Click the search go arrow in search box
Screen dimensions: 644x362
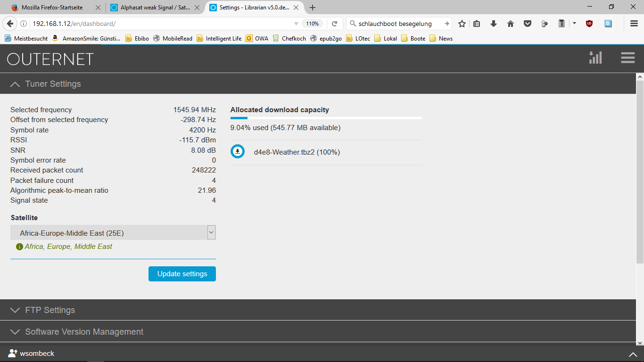coord(446,24)
